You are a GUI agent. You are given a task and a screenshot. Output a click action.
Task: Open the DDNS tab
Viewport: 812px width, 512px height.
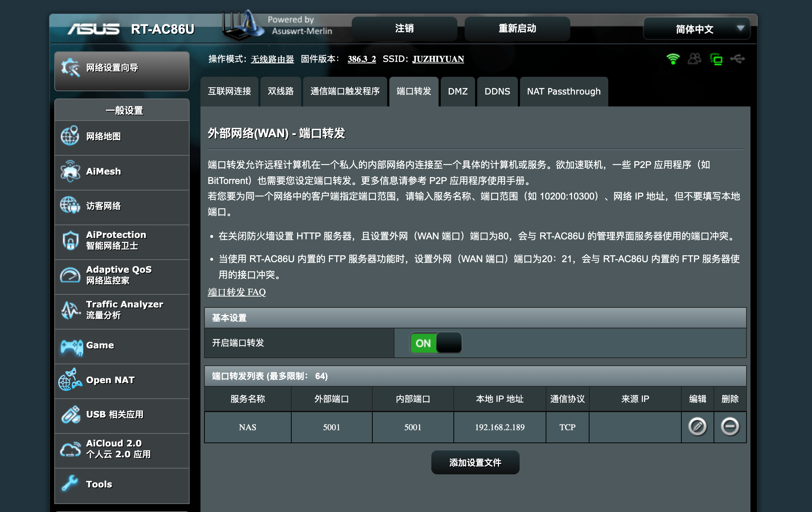pos(497,92)
